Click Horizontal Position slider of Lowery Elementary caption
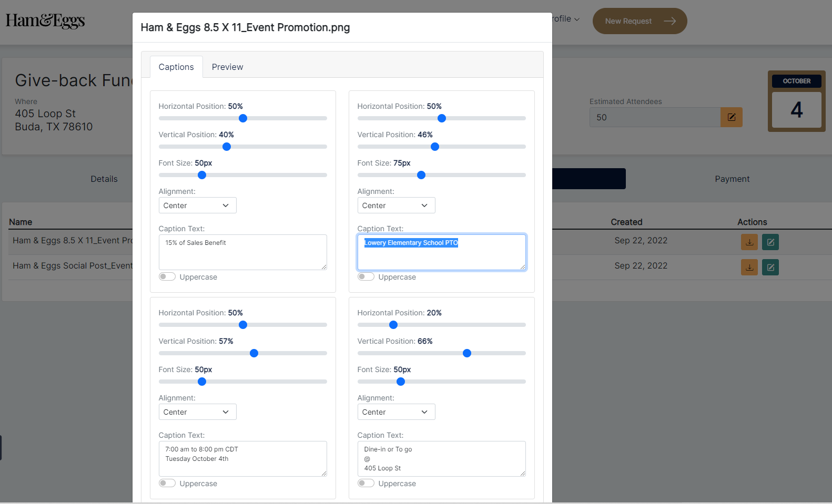This screenshot has width=832, height=504. coord(442,118)
